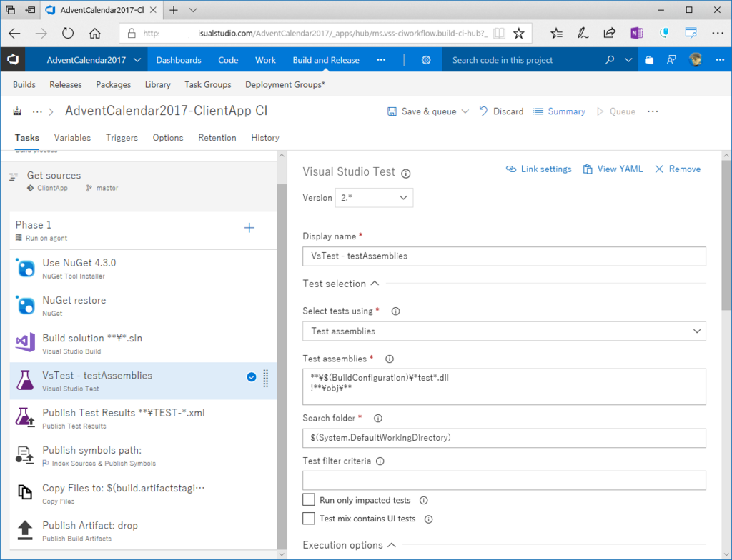Open the user profile avatar
Image resolution: width=732 pixels, height=560 pixels.
[696, 60]
